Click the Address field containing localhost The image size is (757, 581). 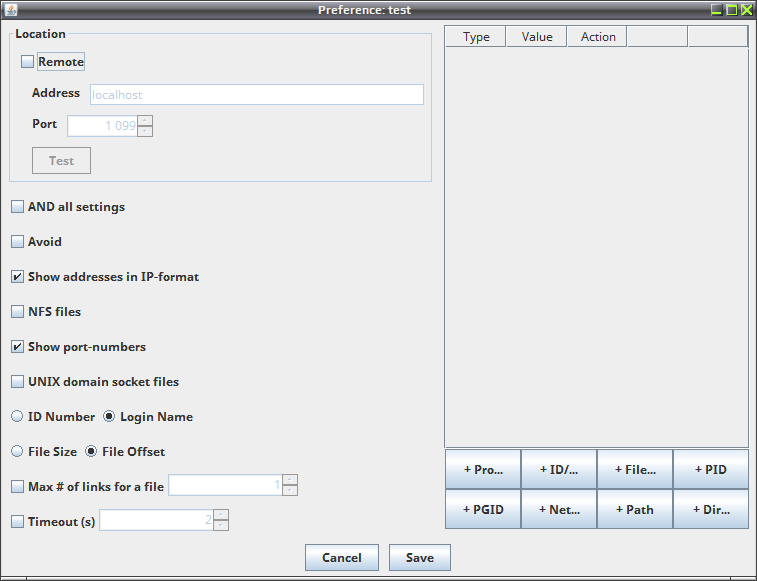[257, 95]
